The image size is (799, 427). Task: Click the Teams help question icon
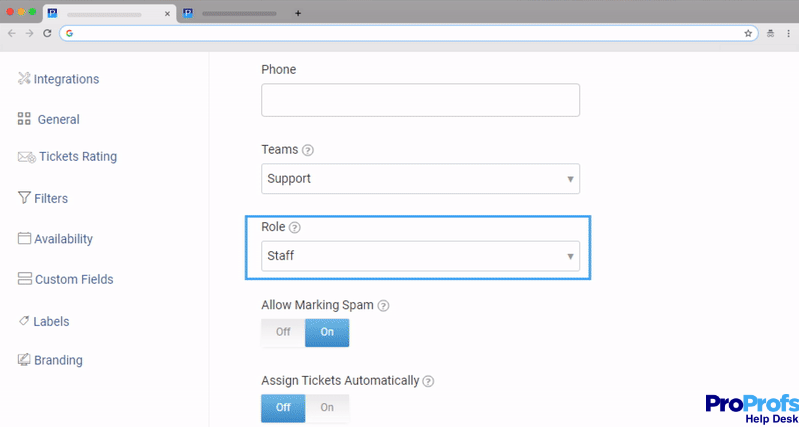point(308,150)
